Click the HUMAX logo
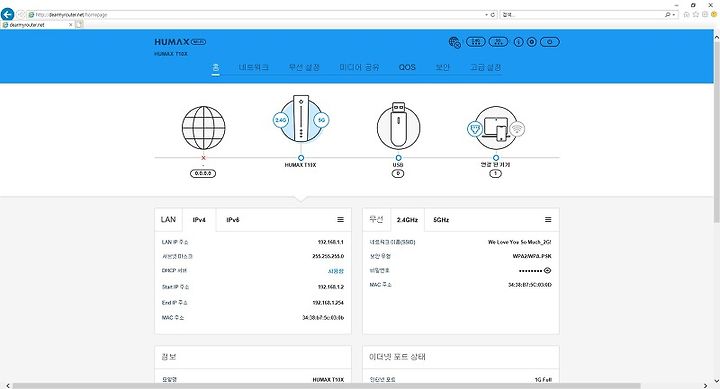This screenshot has width=720, height=389. click(x=180, y=42)
